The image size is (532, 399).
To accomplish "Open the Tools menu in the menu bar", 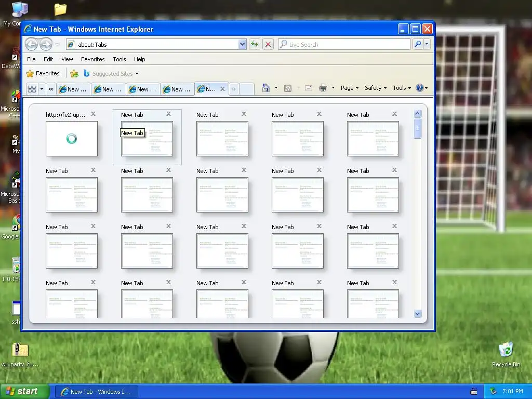I will pyautogui.click(x=119, y=59).
